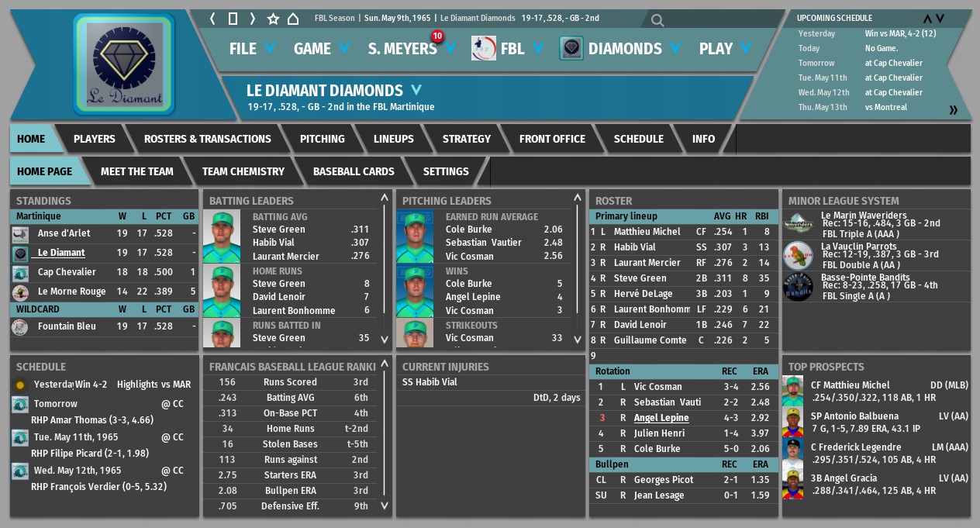
Task: Open closer Georges Picot in bullpen
Action: pyautogui.click(x=663, y=480)
